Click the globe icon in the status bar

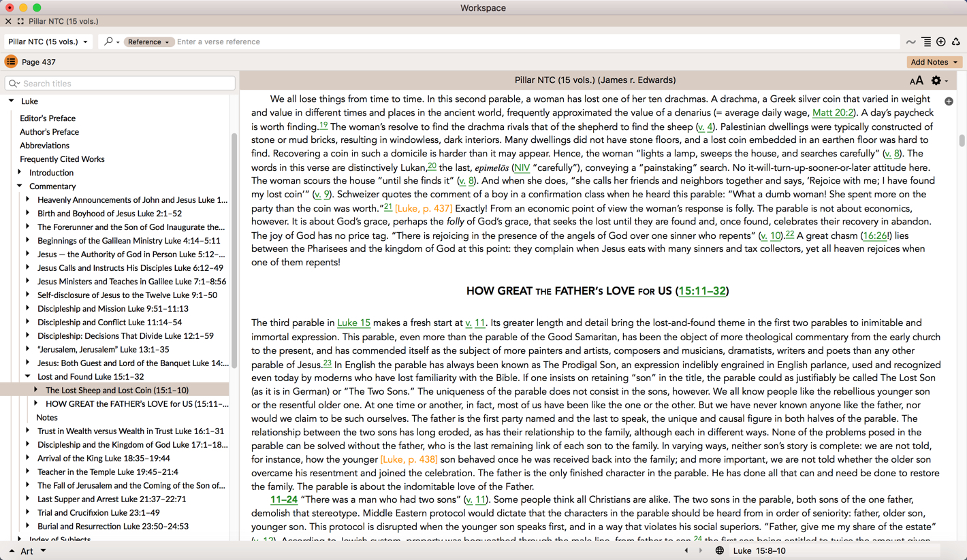coord(720,550)
